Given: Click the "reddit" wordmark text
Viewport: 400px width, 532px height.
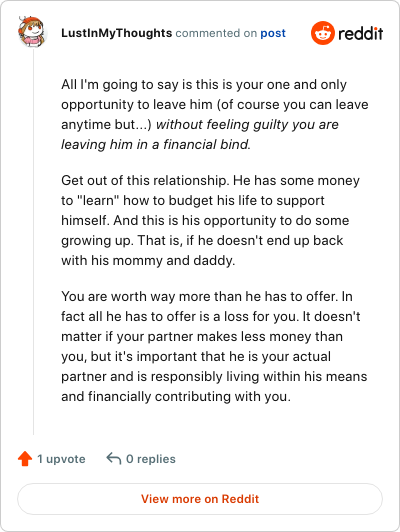Looking at the screenshot, I should coord(361,33).
